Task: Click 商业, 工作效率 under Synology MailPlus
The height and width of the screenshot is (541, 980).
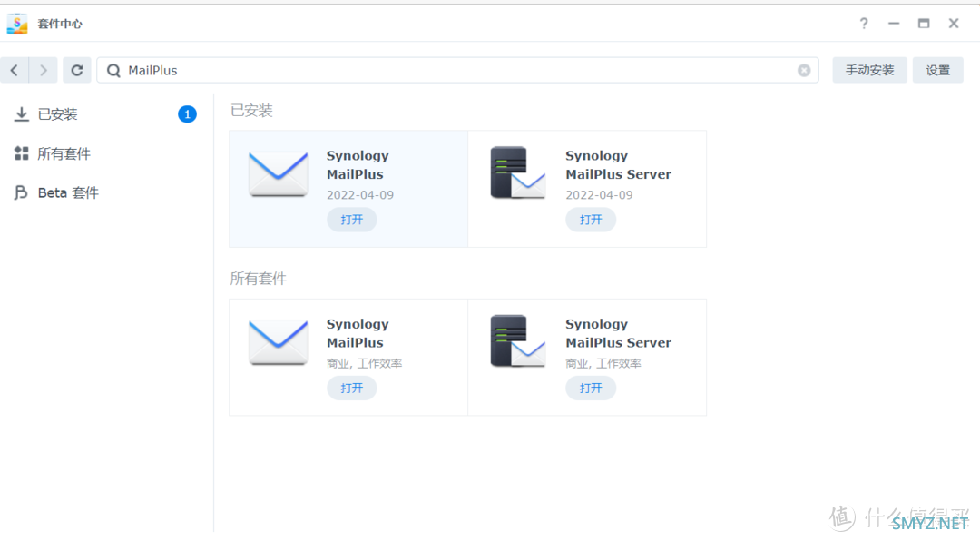Action: [x=365, y=363]
